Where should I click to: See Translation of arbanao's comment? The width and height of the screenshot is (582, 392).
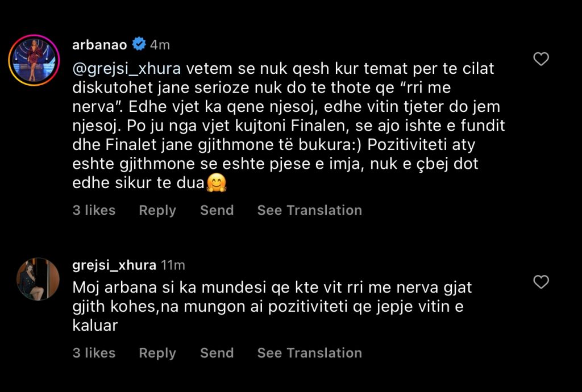(309, 210)
